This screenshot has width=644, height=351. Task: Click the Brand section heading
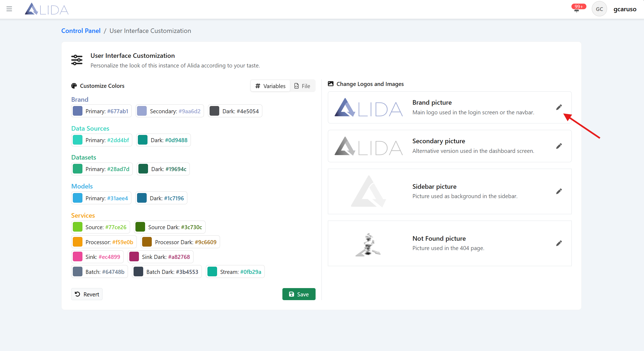click(80, 99)
